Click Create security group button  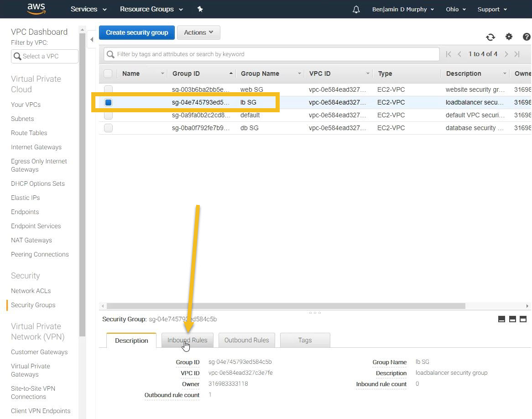(137, 32)
